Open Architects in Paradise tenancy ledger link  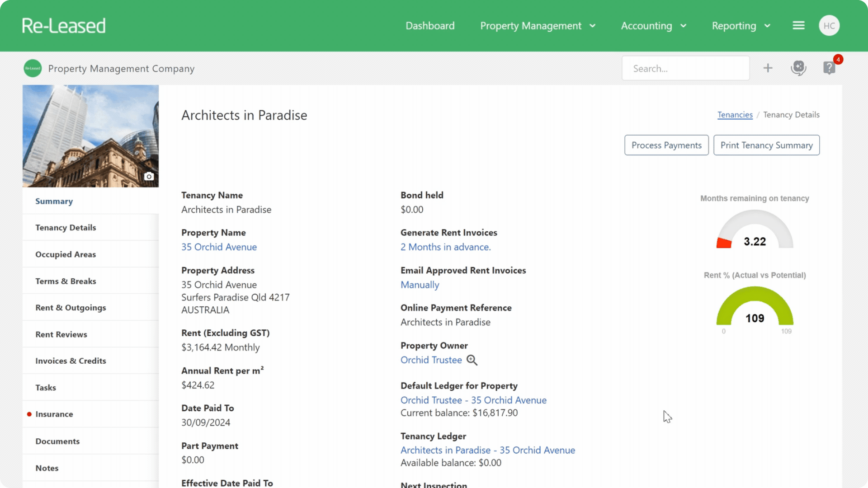(487, 450)
